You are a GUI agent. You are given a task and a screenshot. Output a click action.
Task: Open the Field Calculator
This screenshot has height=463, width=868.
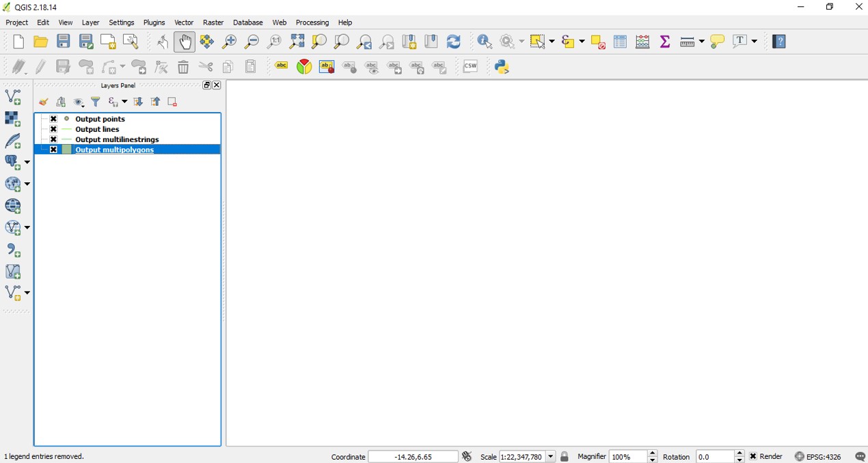(642, 41)
